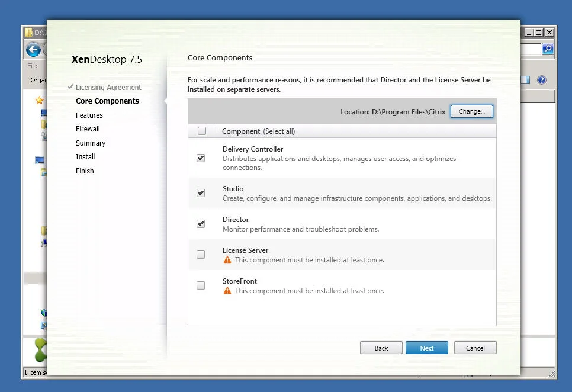Click the Explorer search input field

click(531, 49)
